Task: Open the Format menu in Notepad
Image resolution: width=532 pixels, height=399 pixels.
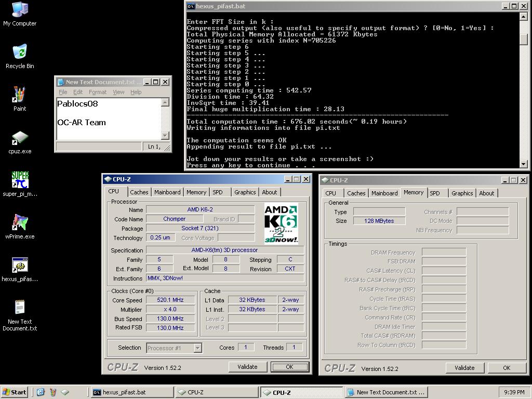Action: click(x=97, y=92)
